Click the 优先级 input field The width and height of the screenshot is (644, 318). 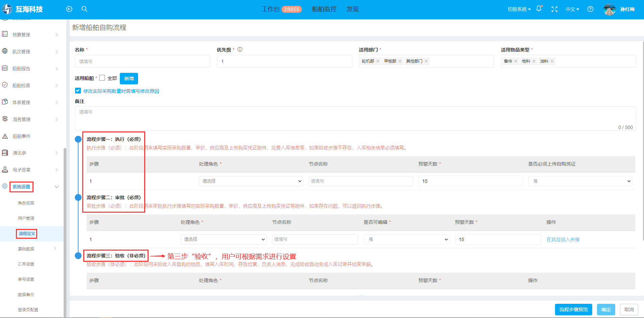tap(285, 61)
